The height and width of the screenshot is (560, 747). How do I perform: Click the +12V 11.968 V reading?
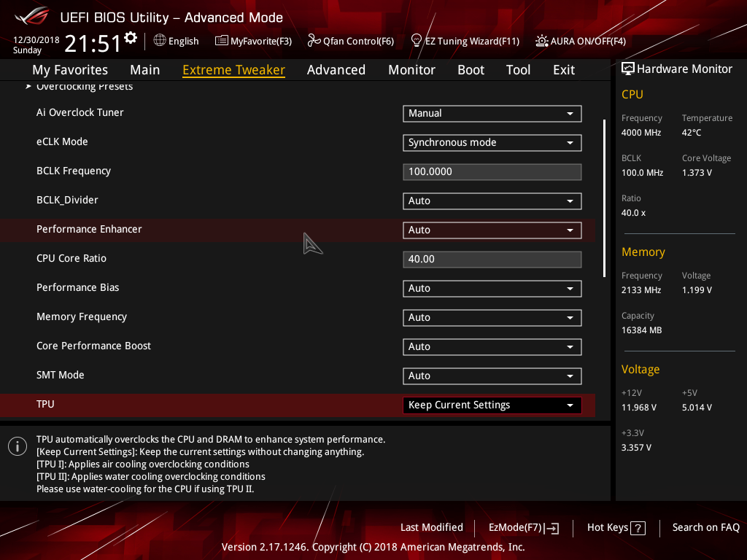click(639, 408)
